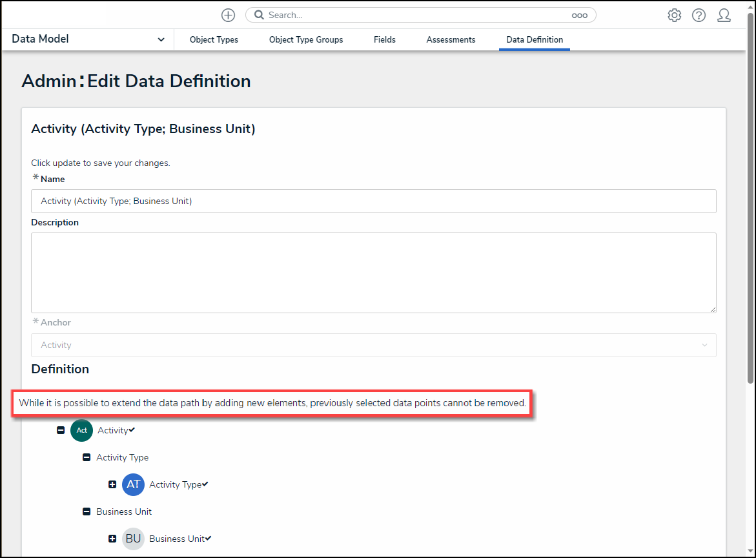Click the grey BU Business Unit icon

point(133,539)
